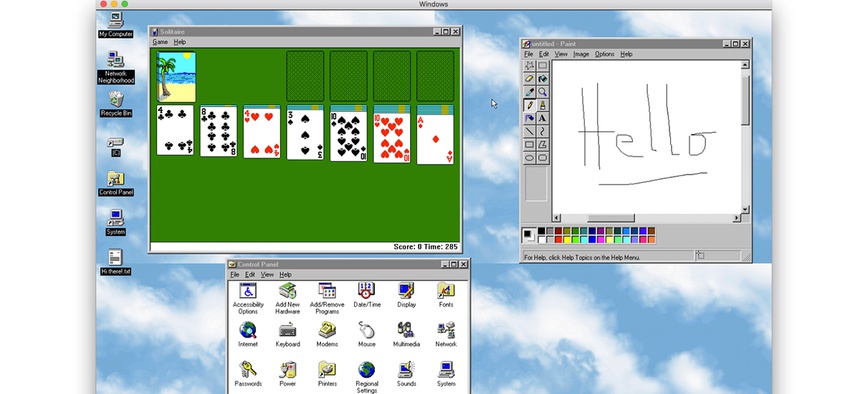Pick the red color swatch in palette
Viewport: 860px width, 394px height.
(558, 239)
